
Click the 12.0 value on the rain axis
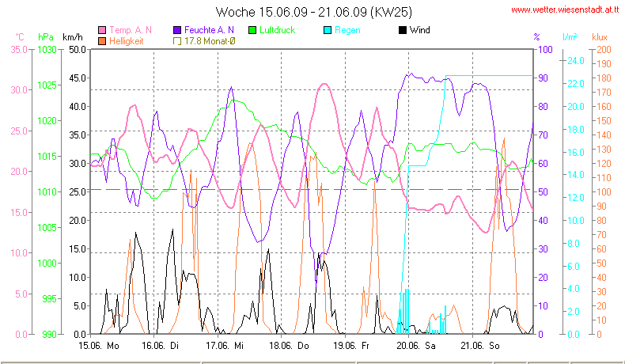(576, 198)
